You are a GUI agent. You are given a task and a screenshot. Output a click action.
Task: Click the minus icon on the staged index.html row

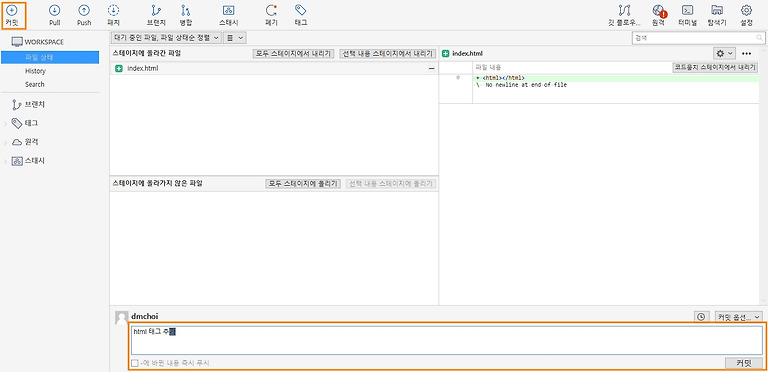coord(432,69)
